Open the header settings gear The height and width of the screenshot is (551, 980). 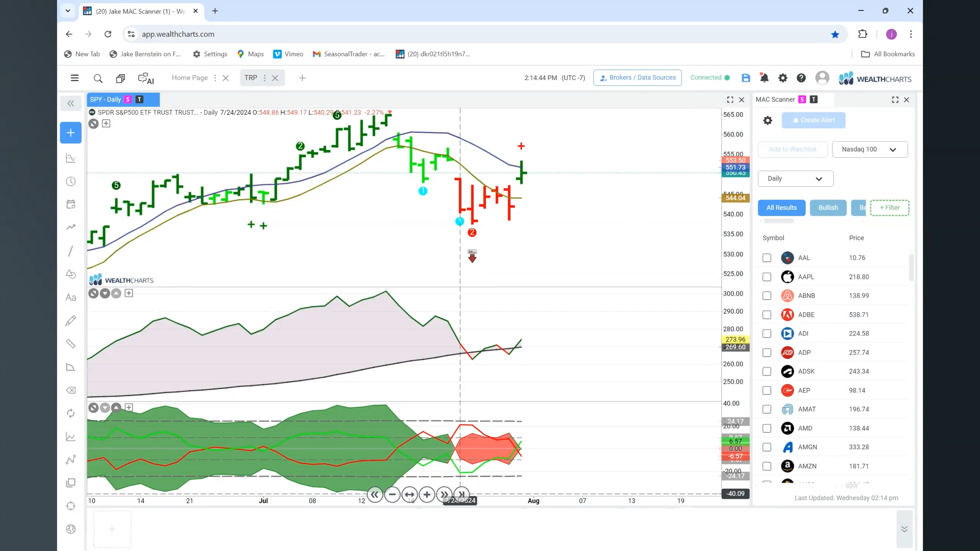coord(782,78)
